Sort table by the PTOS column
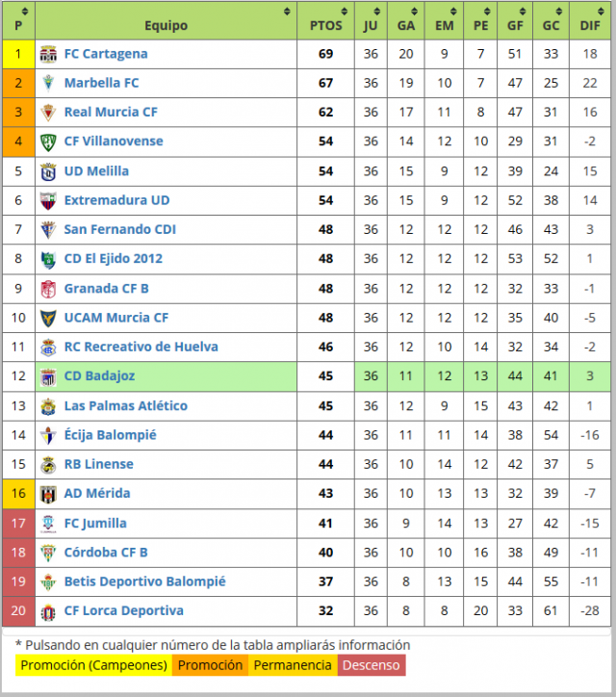616x697 pixels. (325, 20)
